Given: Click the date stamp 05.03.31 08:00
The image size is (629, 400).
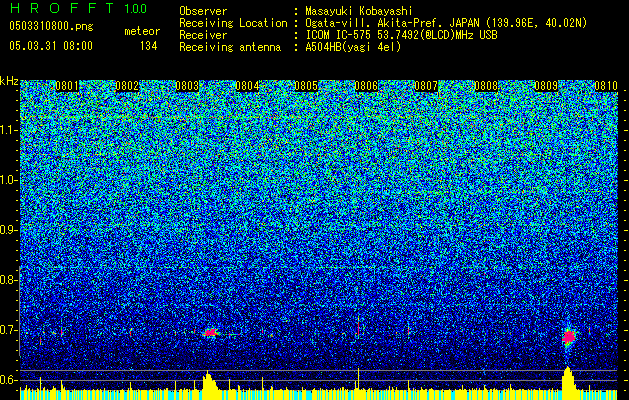Looking at the screenshot, I should pos(51,46).
